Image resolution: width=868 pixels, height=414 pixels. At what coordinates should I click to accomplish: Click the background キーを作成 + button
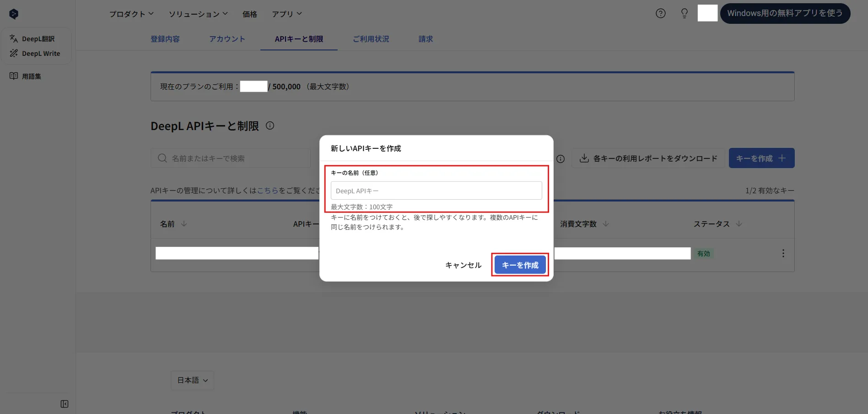click(761, 158)
